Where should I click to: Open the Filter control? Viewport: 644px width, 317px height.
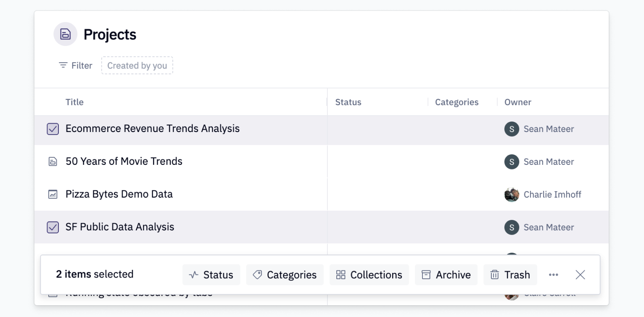[x=75, y=66]
